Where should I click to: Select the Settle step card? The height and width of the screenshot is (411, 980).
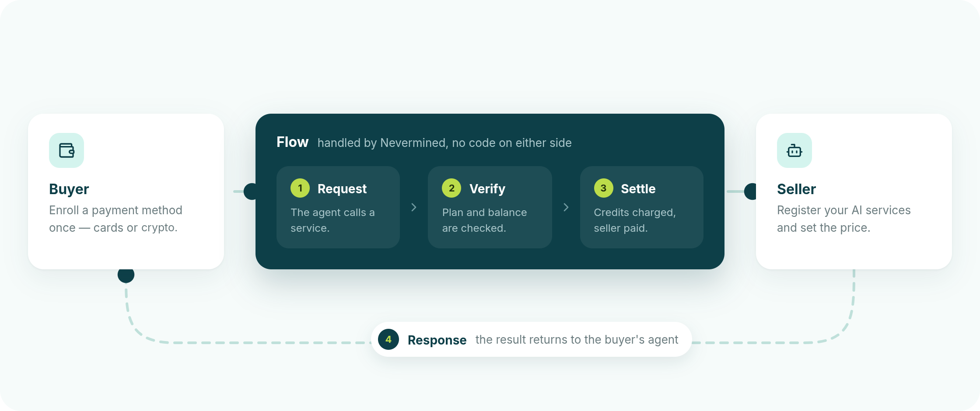coord(642,207)
